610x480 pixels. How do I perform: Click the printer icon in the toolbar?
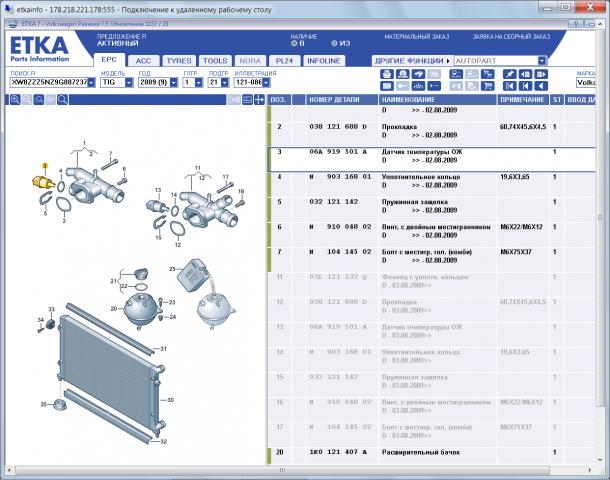[x=386, y=74]
